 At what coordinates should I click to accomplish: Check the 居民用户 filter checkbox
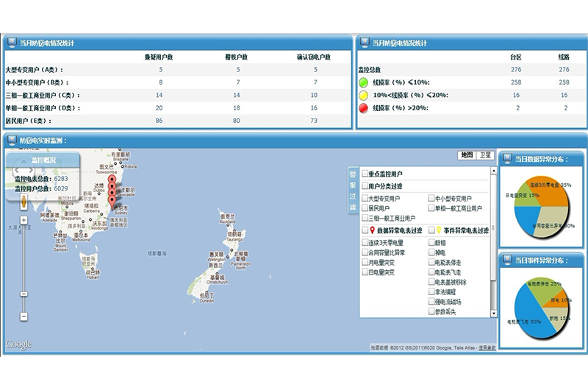pos(365,208)
